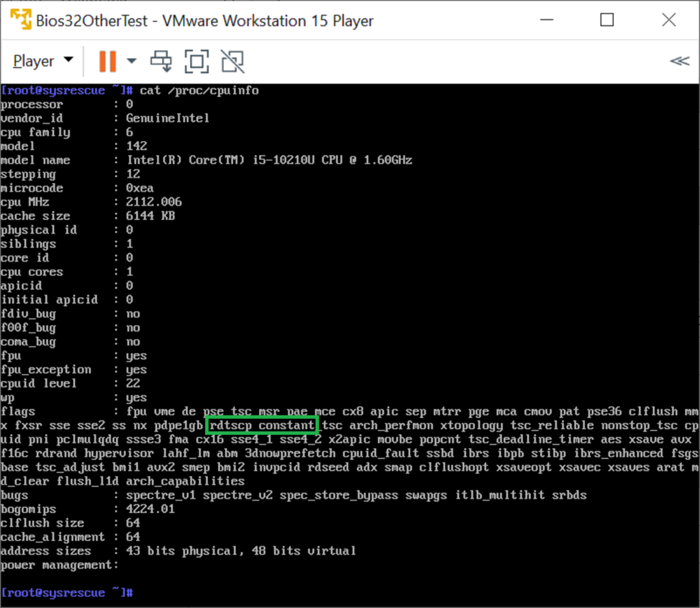Click the address sizes line in terminal
This screenshot has height=608, width=700.
(x=178, y=551)
